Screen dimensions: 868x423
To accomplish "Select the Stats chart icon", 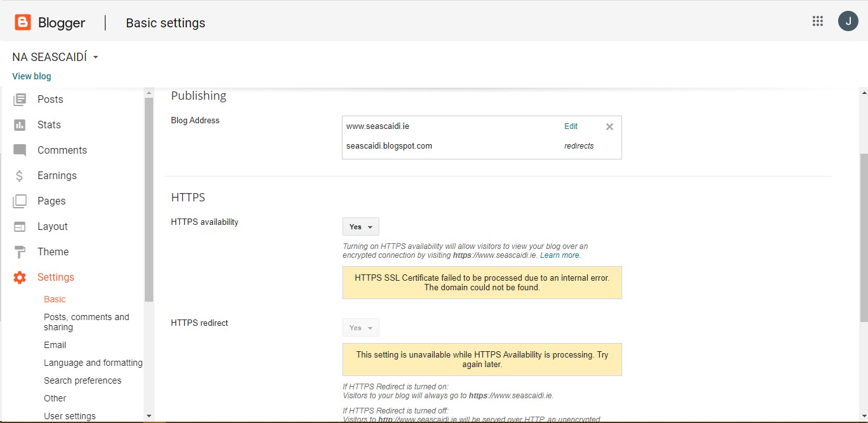I will click(21, 124).
